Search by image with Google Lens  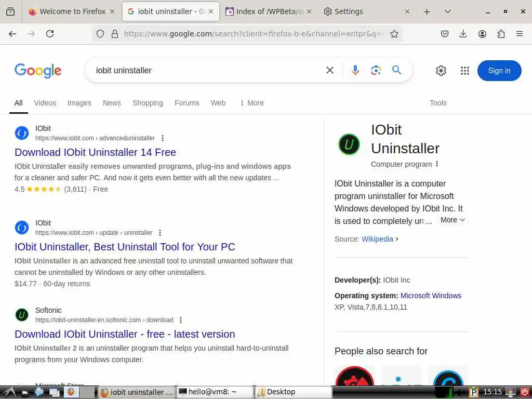pyautogui.click(x=376, y=70)
